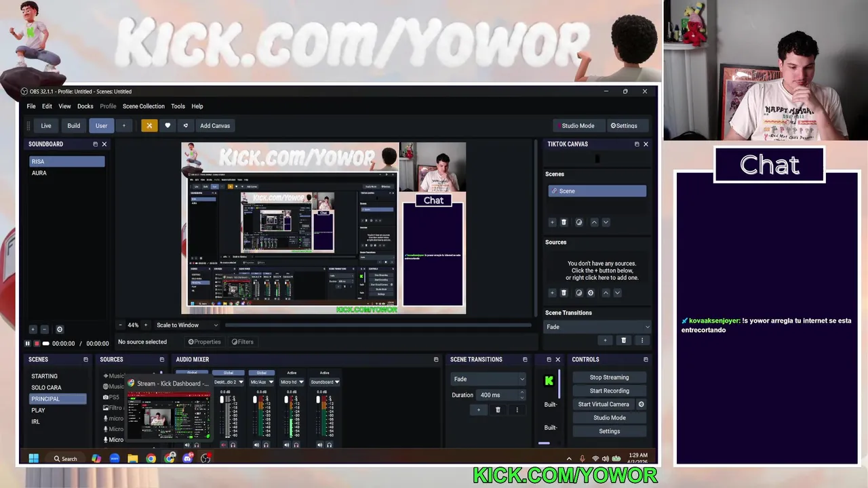Click the heart icon in the toolbar
Screen dimensions: 868x488
click(x=167, y=125)
